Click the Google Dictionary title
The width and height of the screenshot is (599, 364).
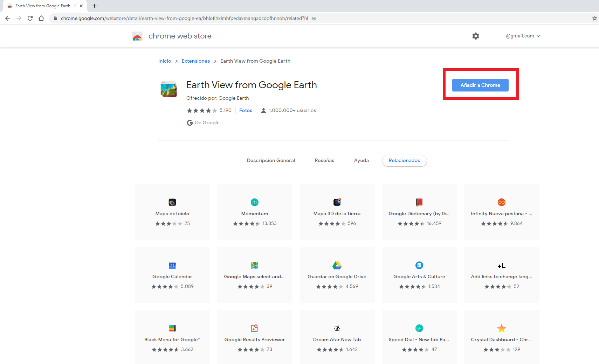(419, 213)
